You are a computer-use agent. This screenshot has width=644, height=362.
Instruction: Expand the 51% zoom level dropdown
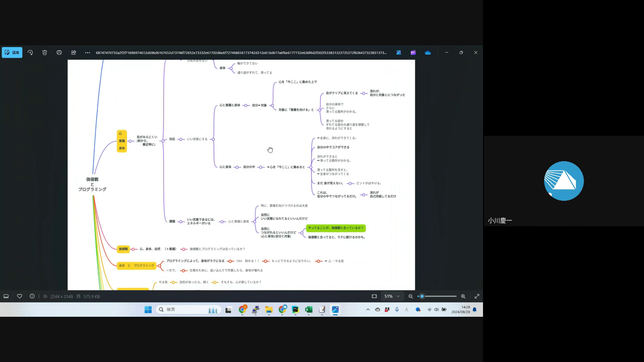392,296
